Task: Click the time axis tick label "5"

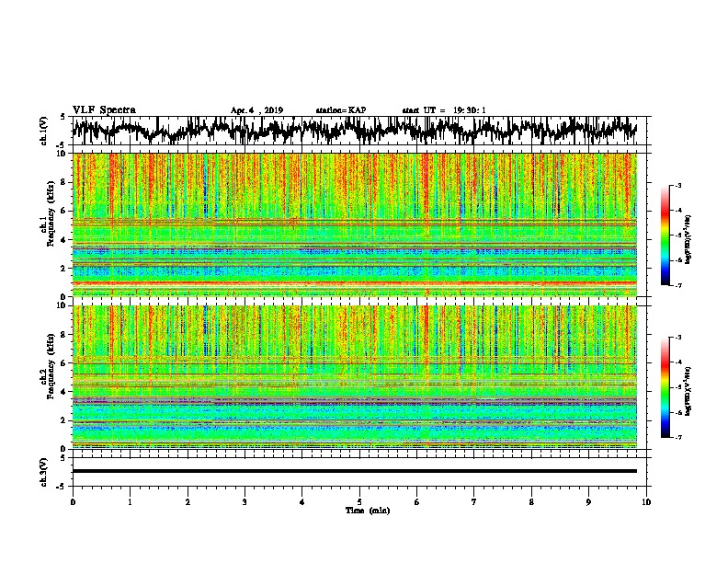Action: click(359, 502)
